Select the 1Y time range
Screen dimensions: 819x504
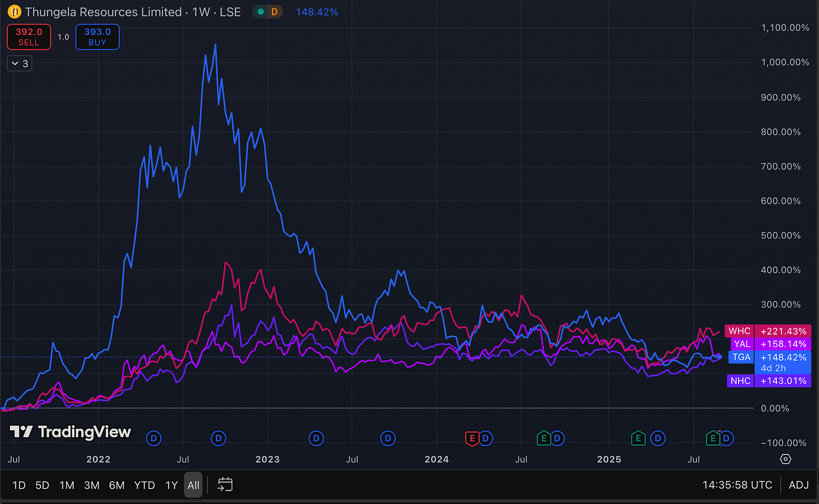coord(172,485)
